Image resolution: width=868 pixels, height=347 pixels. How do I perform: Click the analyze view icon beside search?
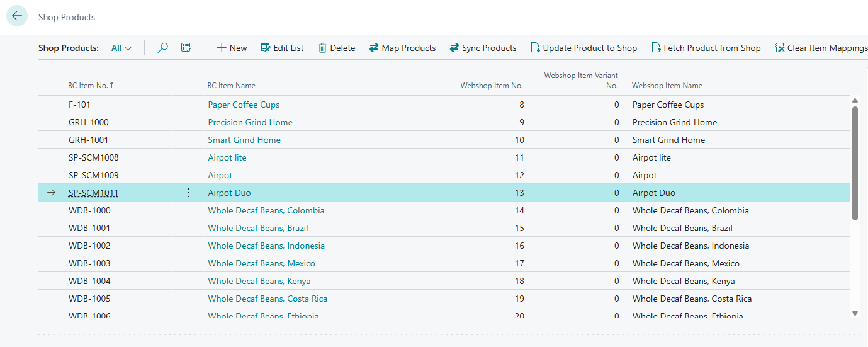[x=186, y=48]
